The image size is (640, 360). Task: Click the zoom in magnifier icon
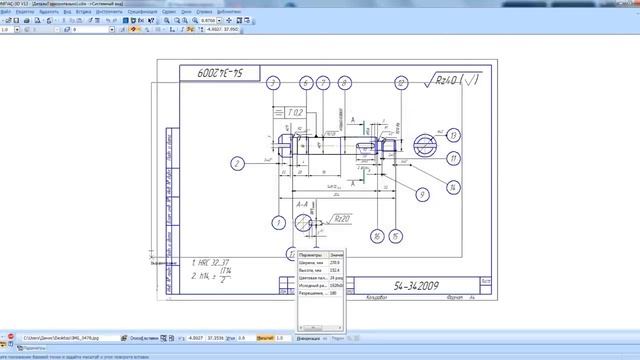(177, 20)
